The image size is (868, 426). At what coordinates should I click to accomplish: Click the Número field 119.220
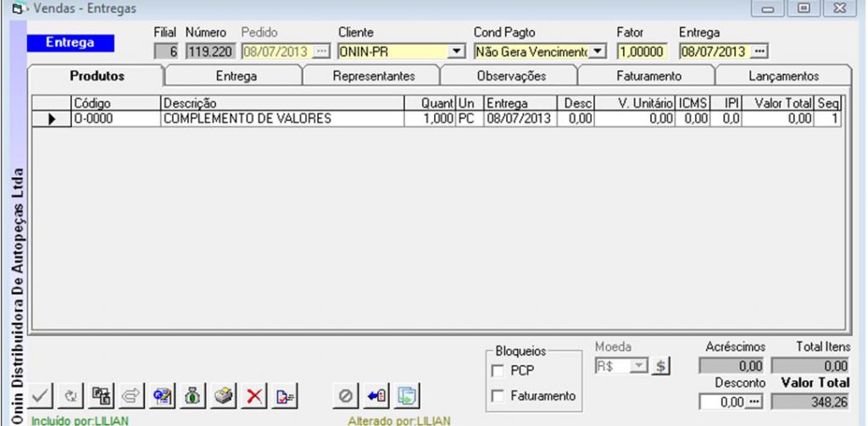(211, 52)
